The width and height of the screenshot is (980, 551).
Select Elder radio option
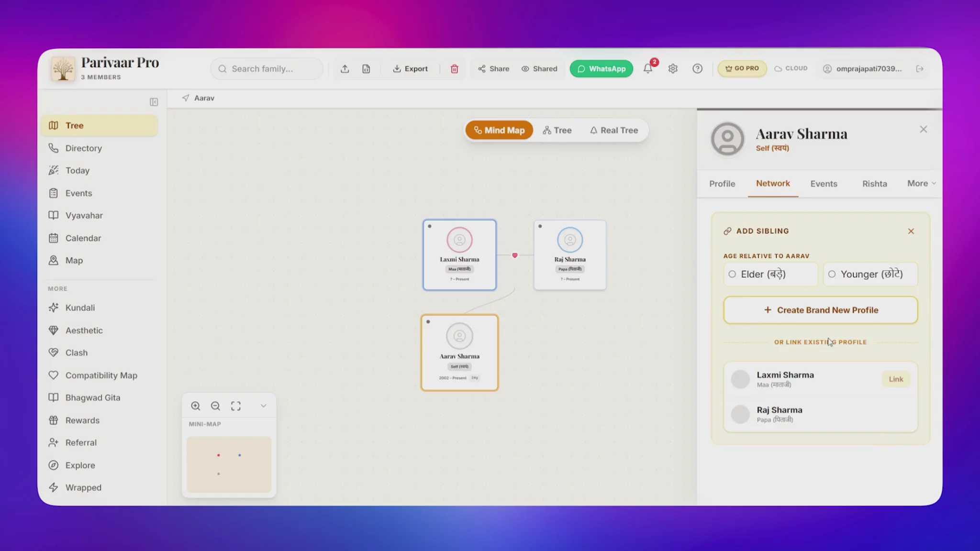770,275
